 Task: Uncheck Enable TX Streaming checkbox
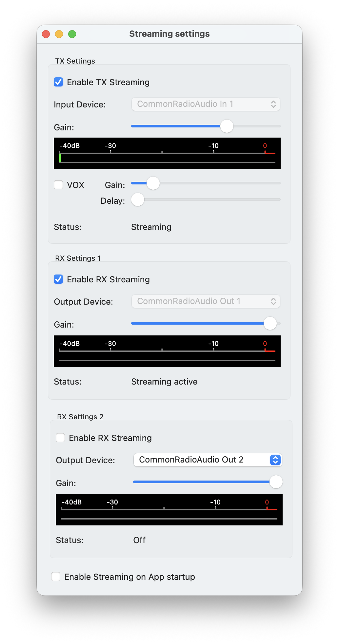(x=58, y=82)
